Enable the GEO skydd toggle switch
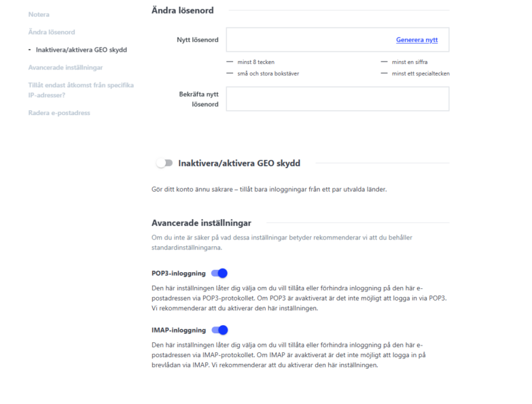The image size is (532, 404). click(x=164, y=163)
